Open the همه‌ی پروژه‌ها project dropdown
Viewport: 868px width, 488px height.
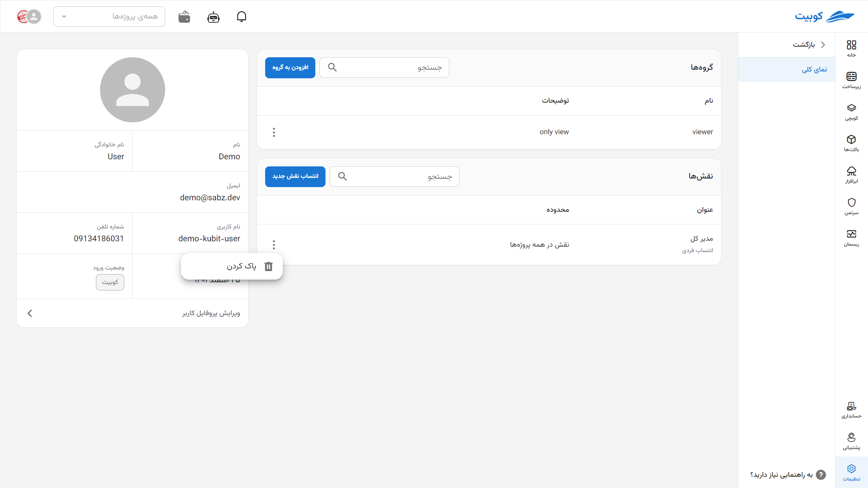click(x=109, y=17)
